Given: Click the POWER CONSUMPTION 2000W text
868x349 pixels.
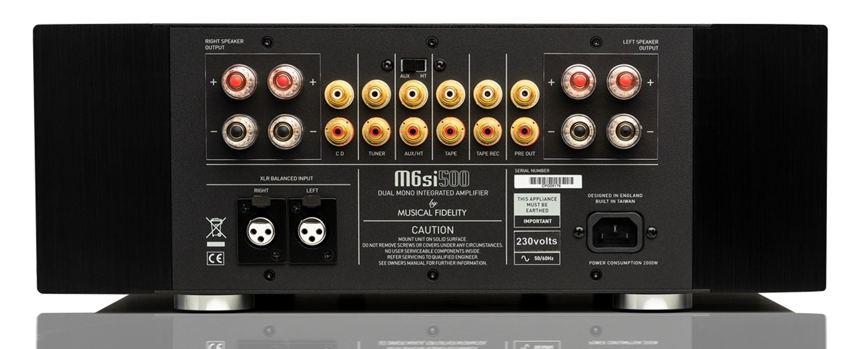Looking at the screenshot, I should (623, 263).
